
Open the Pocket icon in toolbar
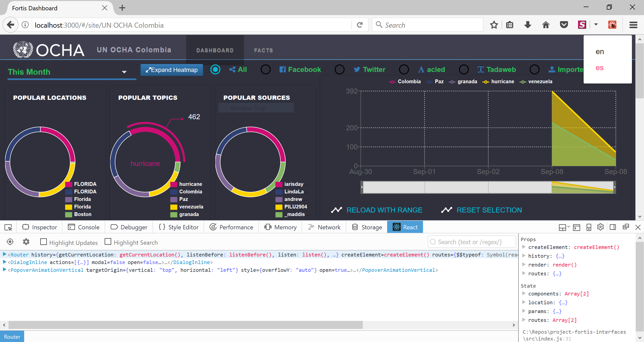pyautogui.click(x=564, y=25)
